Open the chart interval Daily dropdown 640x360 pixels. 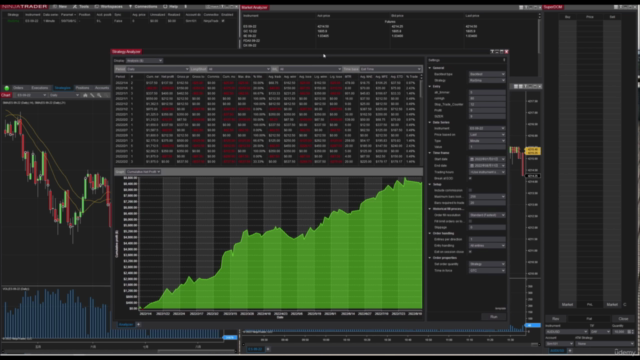click(64, 95)
